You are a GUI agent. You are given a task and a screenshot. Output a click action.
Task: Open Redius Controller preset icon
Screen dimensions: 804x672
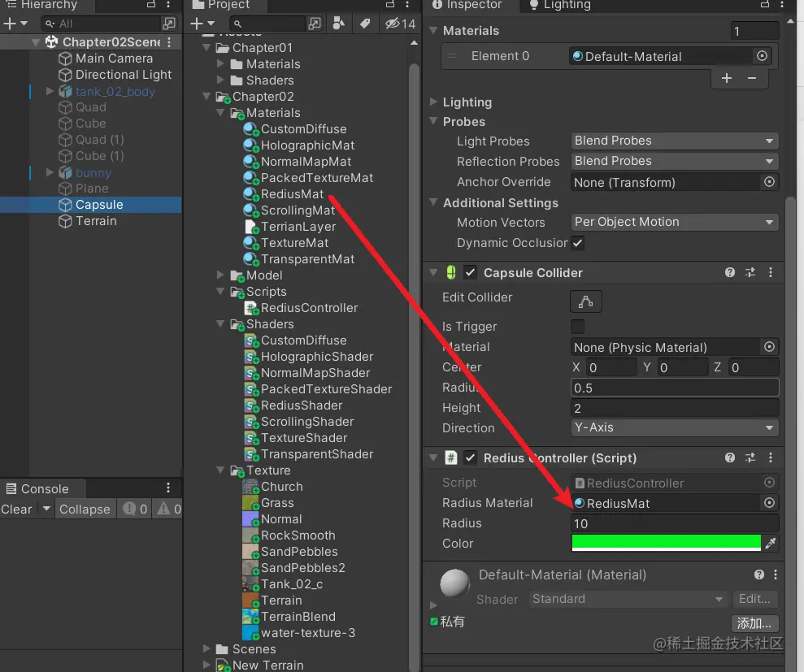pos(750,457)
